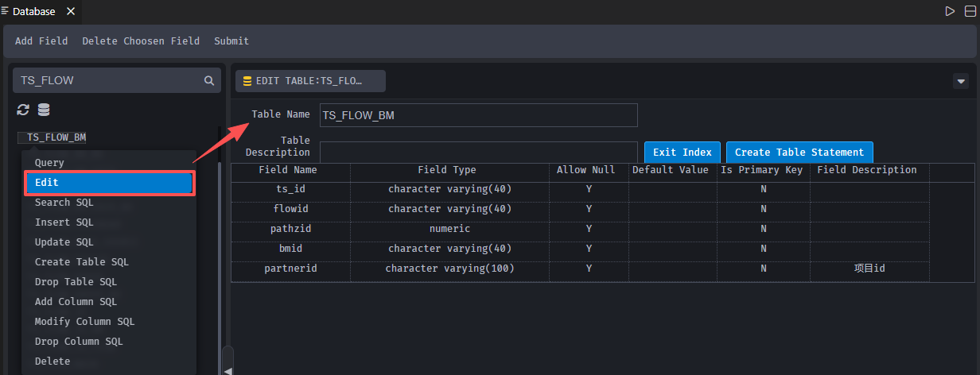Click Delete in the context menu
This screenshot has height=375, width=980.
point(52,361)
